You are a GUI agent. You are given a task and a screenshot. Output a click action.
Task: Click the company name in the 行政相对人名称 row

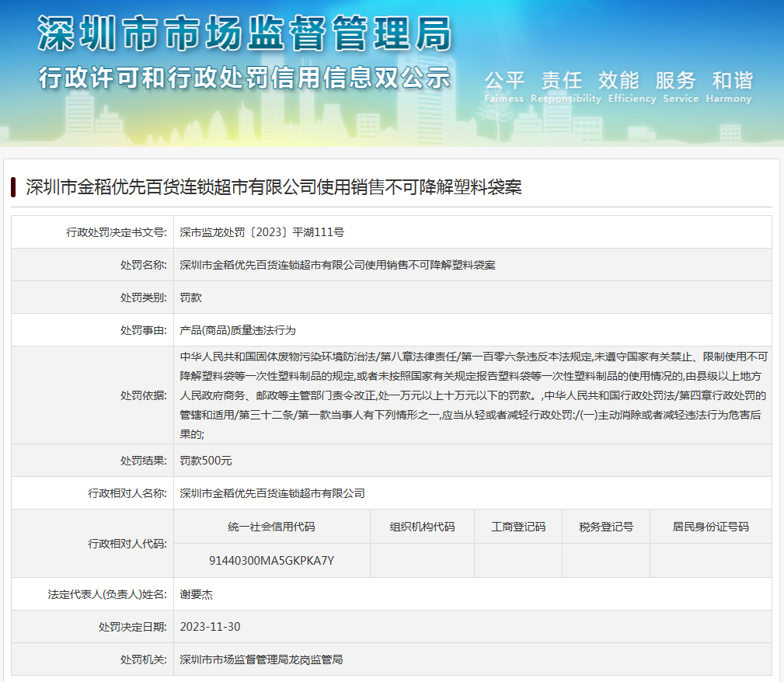pyautogui.click(x=273, y=493)
